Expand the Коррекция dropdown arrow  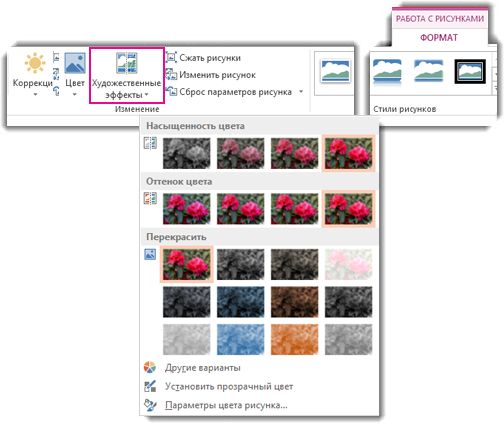coord(35,95)
